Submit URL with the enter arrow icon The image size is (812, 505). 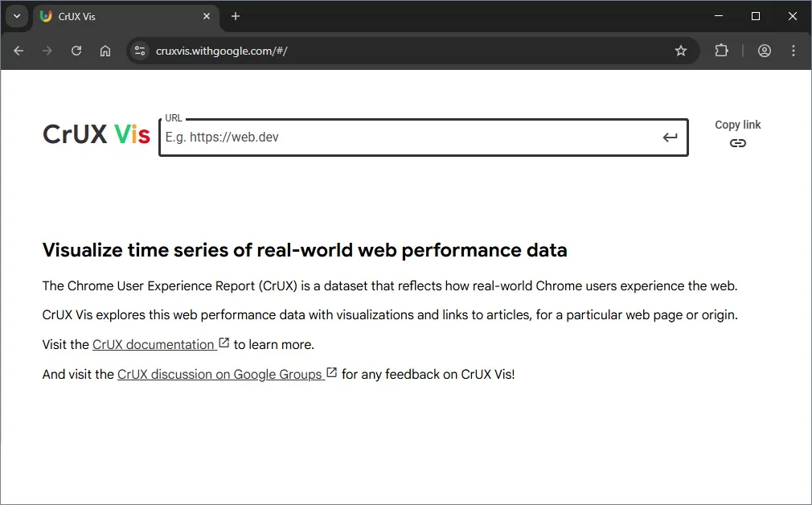click(670, 138)
